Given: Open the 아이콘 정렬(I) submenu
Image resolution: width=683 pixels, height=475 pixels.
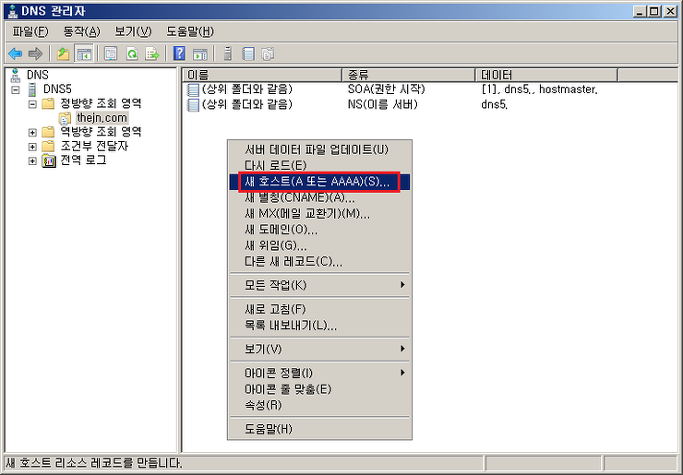Looking at the screenshot, I should 319,373.
